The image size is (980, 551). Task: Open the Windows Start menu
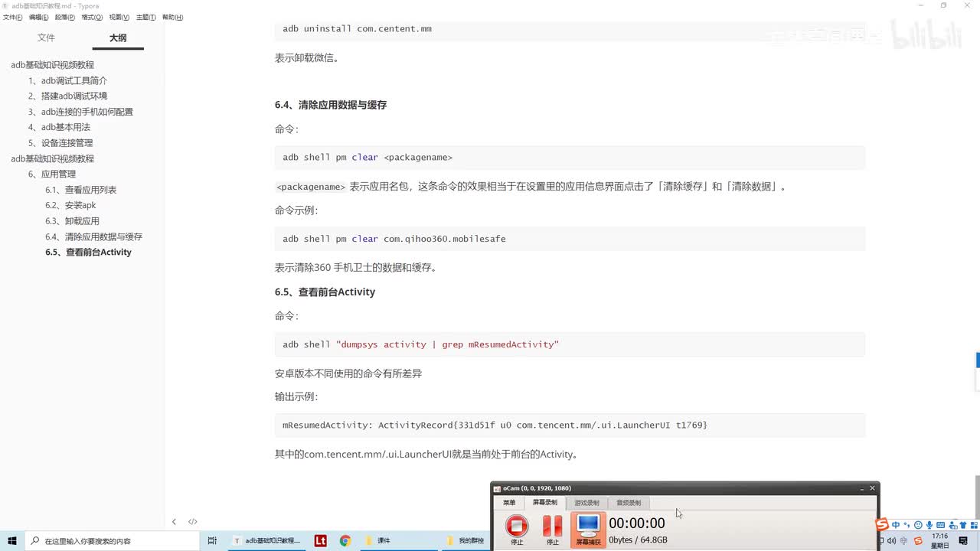pos(12,540)
